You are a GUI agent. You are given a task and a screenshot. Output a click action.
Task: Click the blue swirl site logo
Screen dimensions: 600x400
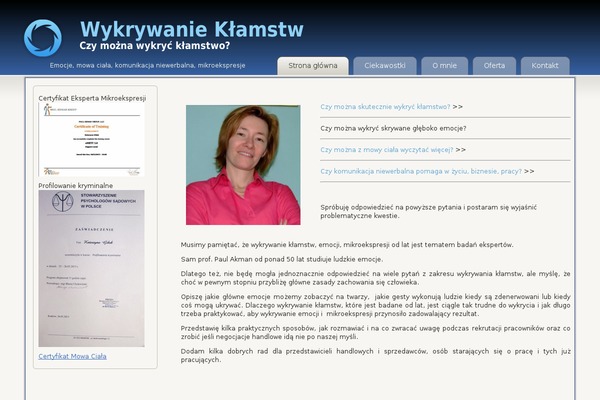[42, 38]
